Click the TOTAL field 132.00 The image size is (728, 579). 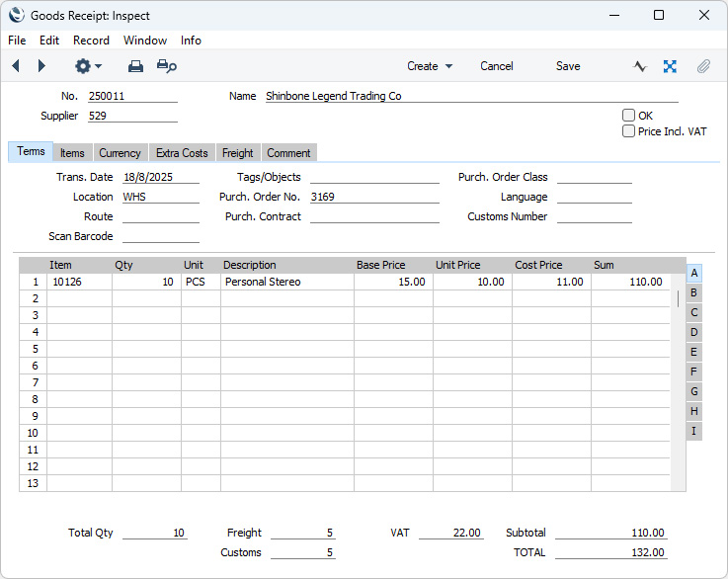(611, 552)
